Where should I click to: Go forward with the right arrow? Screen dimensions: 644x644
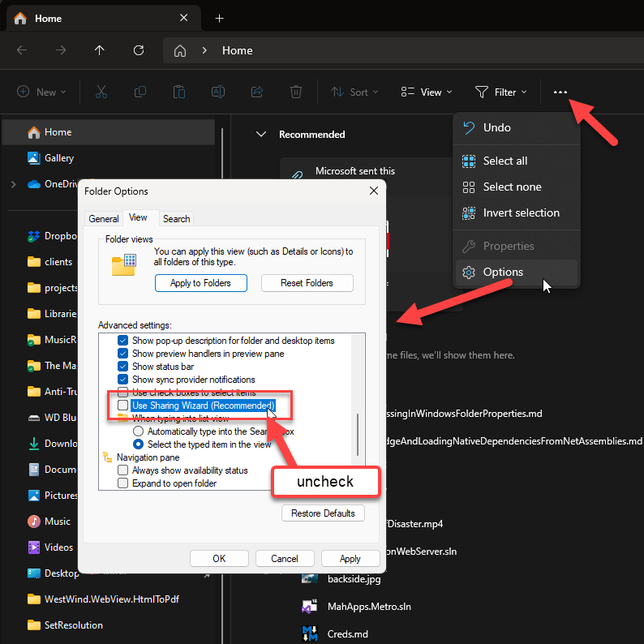pyautogui.click(x=61, y=50)
